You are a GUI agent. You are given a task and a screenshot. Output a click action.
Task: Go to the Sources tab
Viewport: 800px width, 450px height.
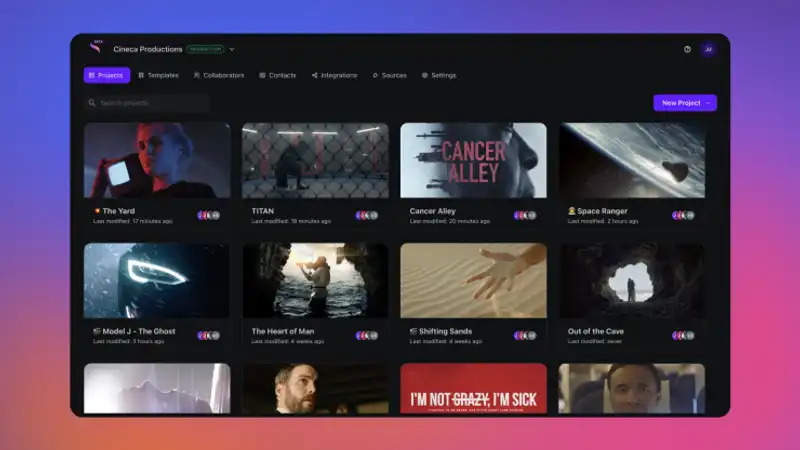pos(389,75)
